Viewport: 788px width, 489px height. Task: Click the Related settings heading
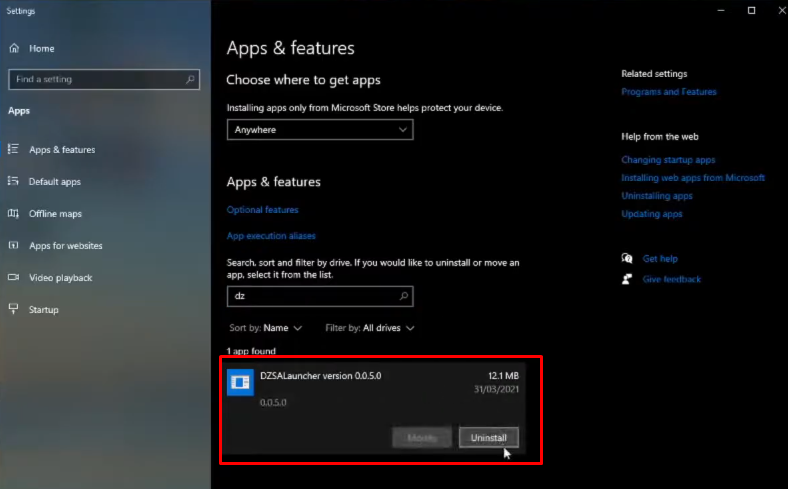[x=654, y=73]
